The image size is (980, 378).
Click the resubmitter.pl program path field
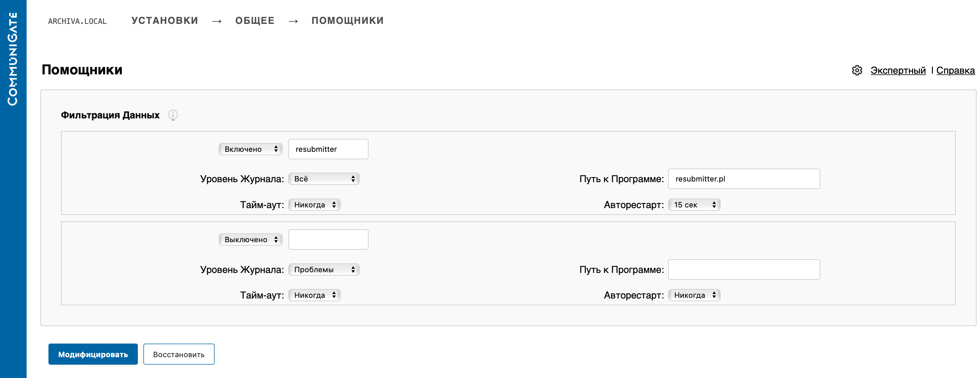(x=744, y=179)
